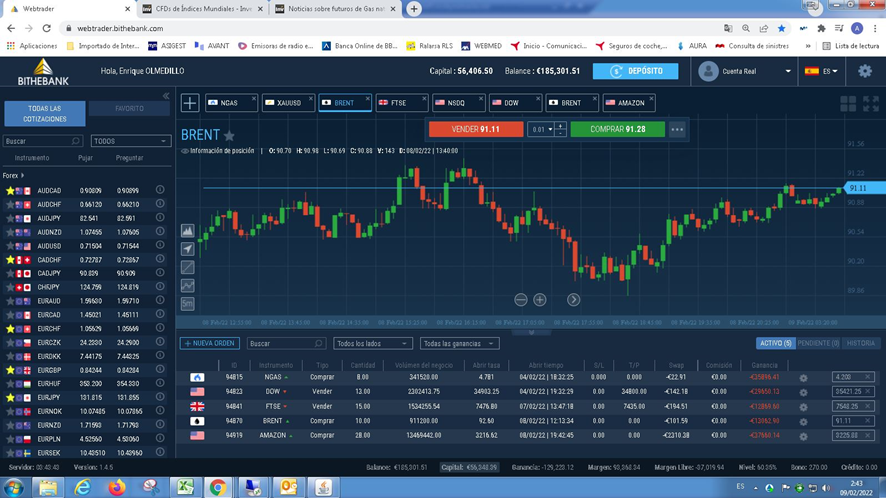The width and height of the screenshot is (886, 498).
Task: Toggle Información de posición eye
Action: (x=185, y=151)
